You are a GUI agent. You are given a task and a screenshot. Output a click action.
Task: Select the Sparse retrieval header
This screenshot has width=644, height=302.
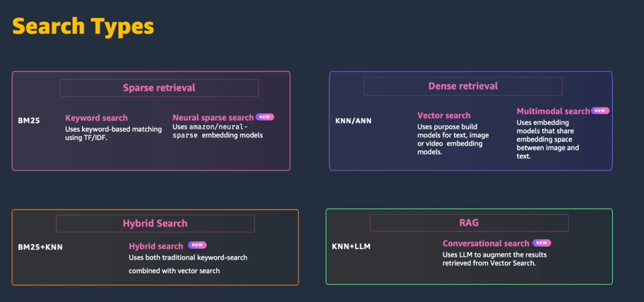click(x=159, y=88)
